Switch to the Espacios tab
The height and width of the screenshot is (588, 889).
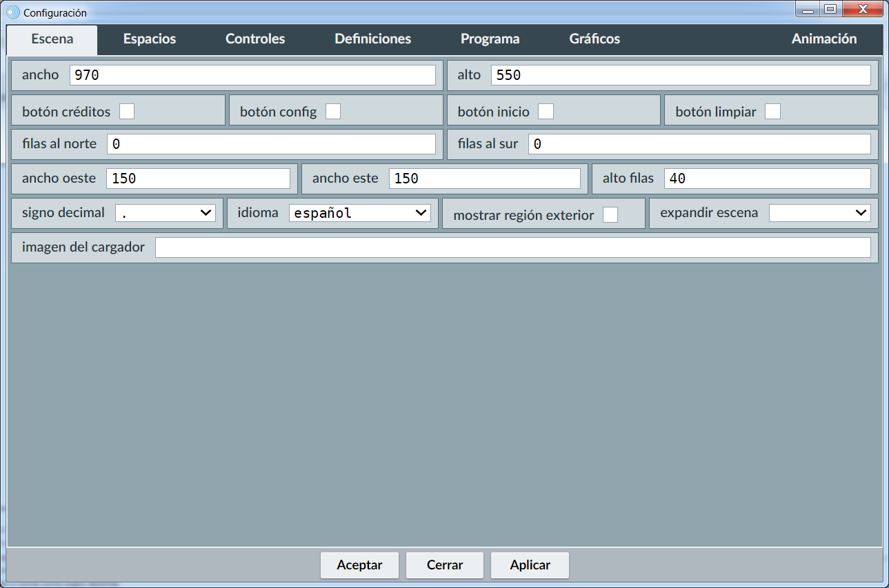(x=150, y=39)
